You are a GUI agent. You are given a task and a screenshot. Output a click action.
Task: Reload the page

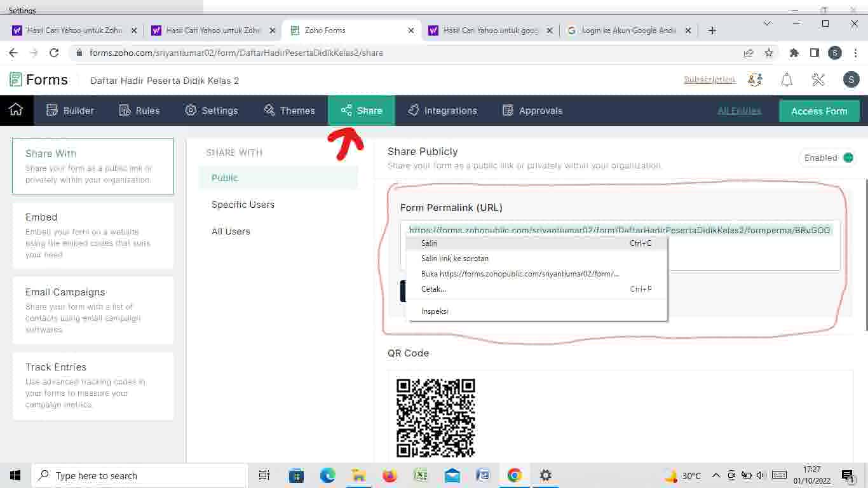tap(54, 53)
